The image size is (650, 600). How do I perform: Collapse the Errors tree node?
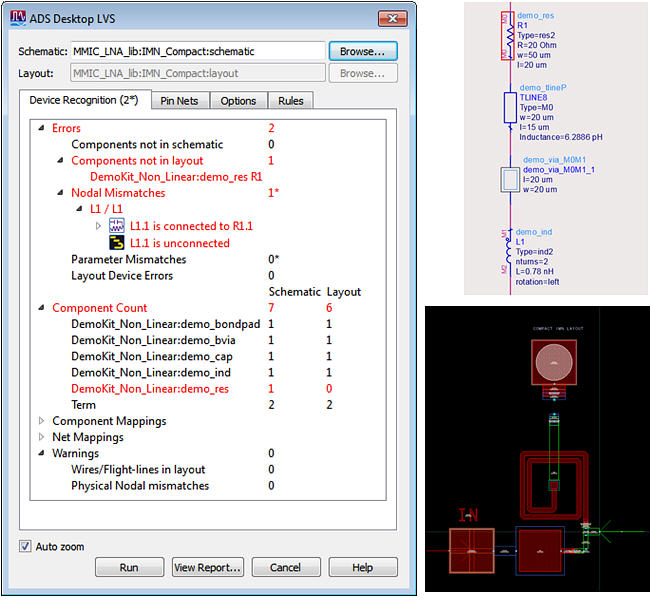click(x=41, y=128)
